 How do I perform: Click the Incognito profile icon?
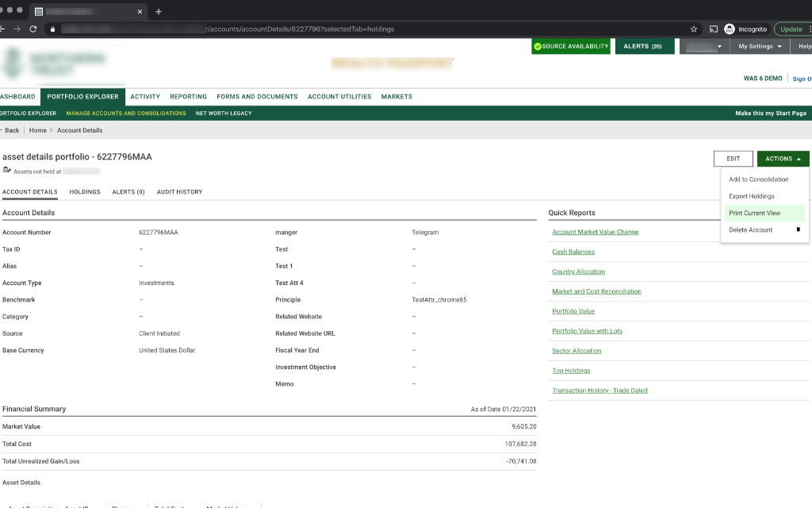point(730,29)
